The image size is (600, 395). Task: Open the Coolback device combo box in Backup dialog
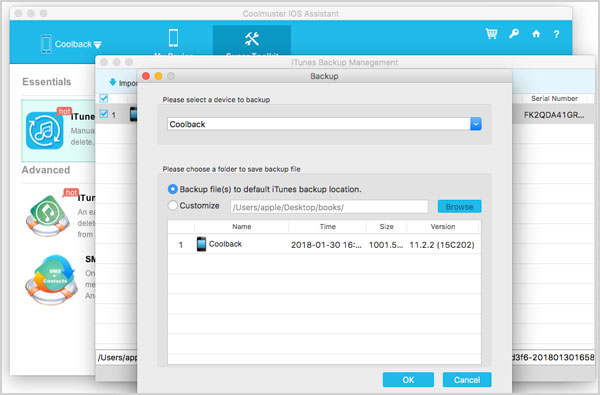click(324, 124)
